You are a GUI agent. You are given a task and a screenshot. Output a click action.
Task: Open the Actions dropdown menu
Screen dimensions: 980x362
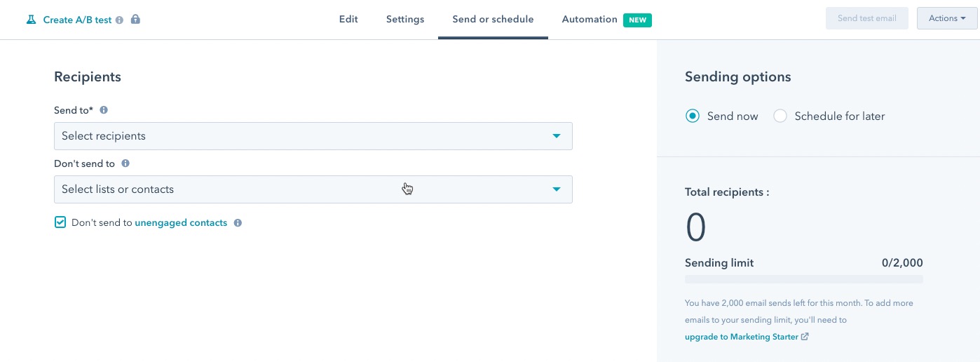pos(947,18)
